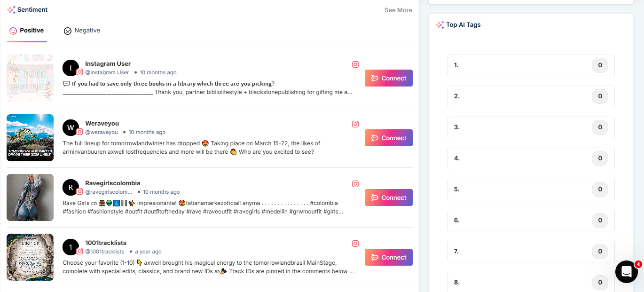Click the comment bubble icon in the Instagram User caption

pos(65,83)
